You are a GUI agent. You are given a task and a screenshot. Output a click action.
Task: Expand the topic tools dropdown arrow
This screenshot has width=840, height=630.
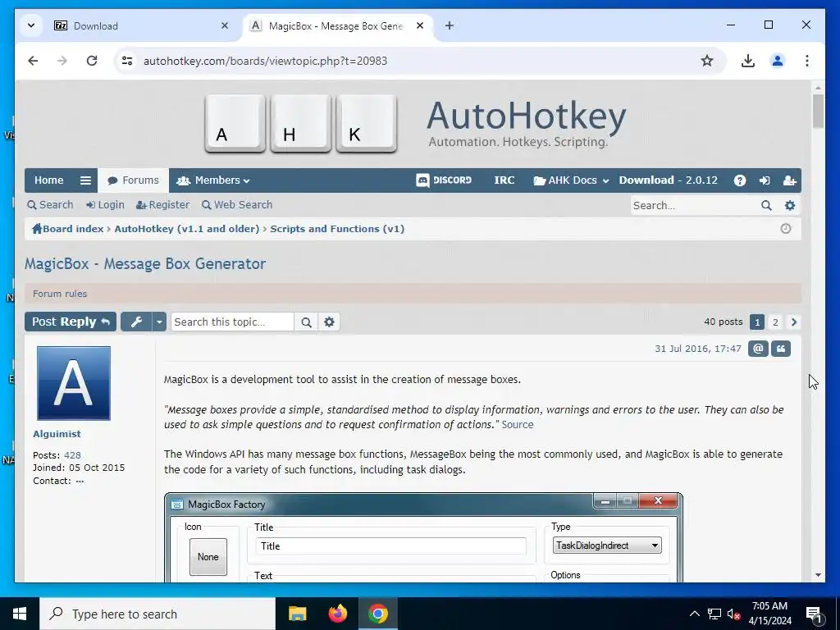tap(159, 322)
